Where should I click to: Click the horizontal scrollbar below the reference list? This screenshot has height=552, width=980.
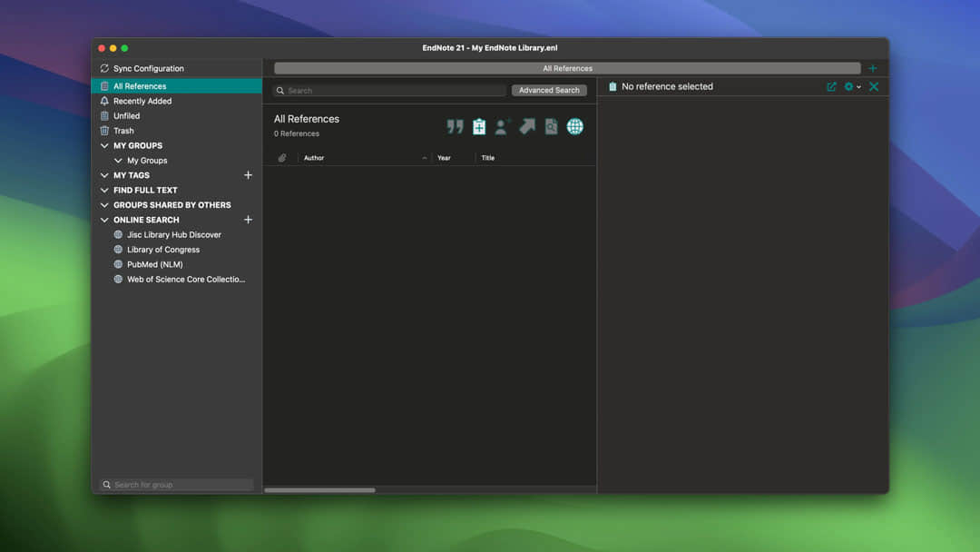[319, 489]
